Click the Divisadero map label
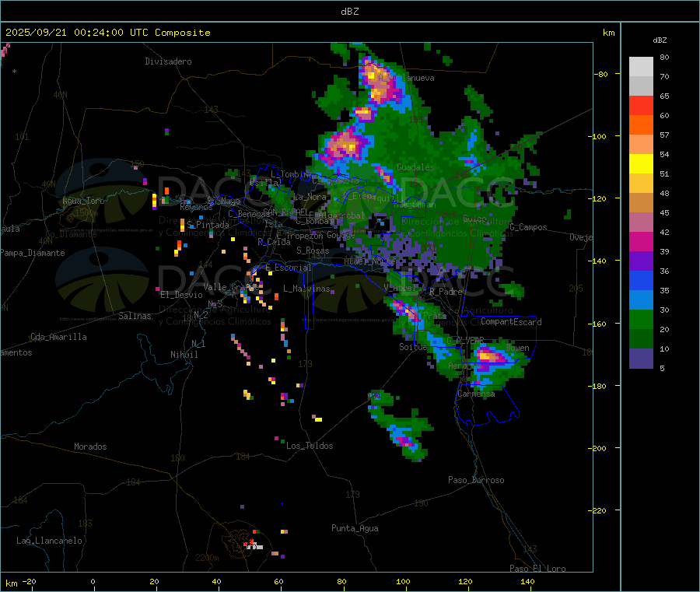 click(168, 61)
